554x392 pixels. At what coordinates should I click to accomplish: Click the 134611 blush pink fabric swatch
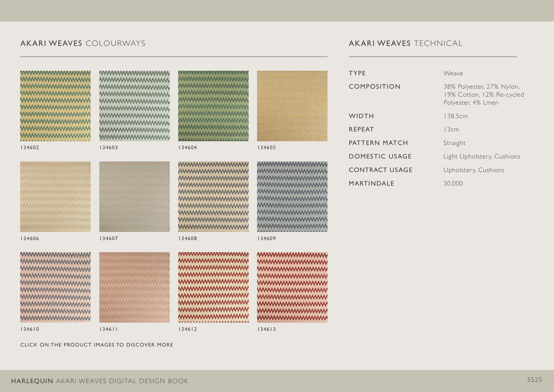pyautogui.click(x=134, y=287)
